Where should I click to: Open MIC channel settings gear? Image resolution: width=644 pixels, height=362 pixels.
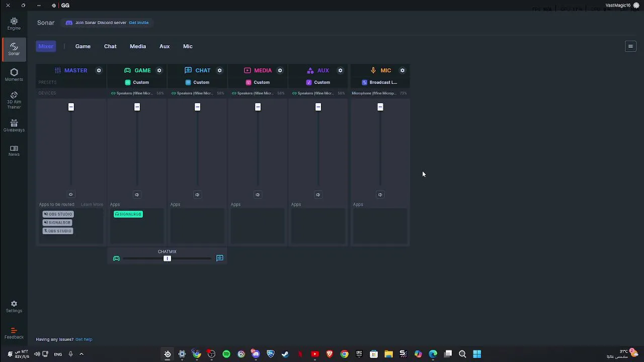pyautogui.click(x=402, y=70)
